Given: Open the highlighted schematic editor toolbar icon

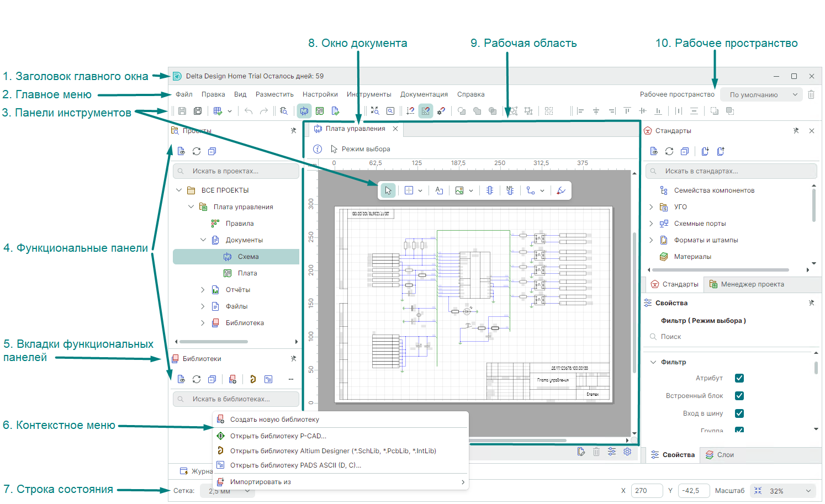Looking at the screenshot, I should (x=304, y=111).
